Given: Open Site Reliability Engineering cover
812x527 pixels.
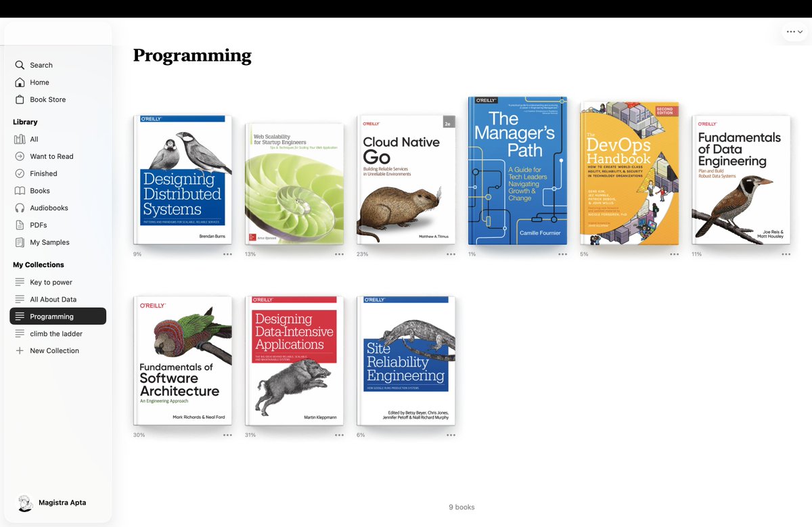Looking at the screenshot, I should point(406,361).
